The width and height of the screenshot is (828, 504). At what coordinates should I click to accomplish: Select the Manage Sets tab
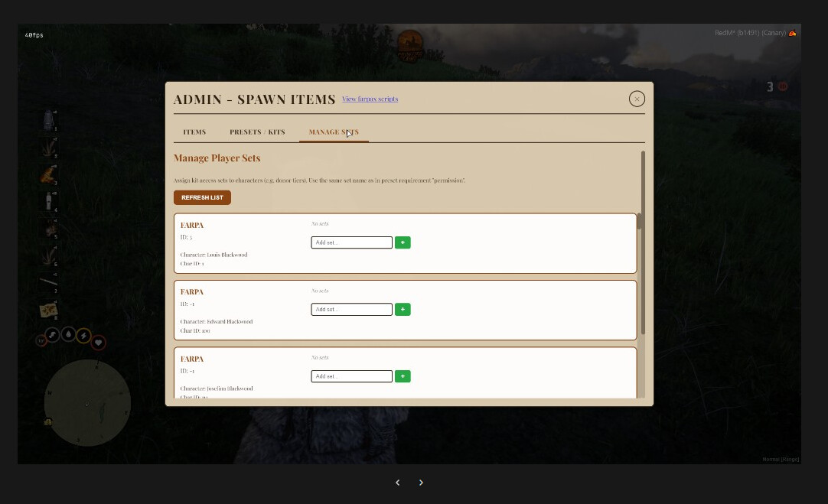334,132
